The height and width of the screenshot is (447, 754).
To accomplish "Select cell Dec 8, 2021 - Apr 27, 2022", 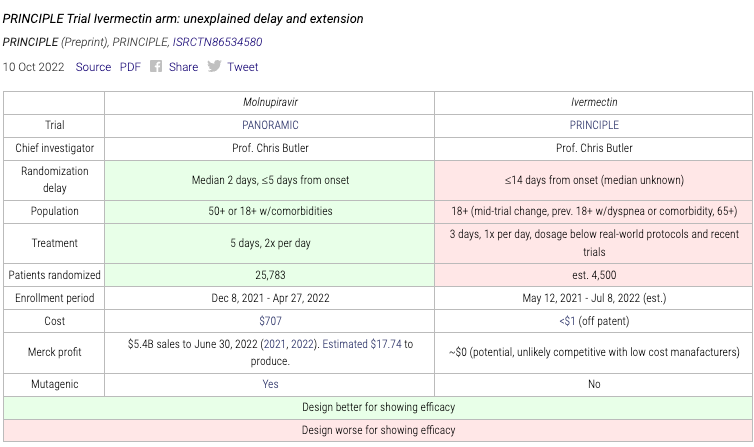I will pos(270,298).
